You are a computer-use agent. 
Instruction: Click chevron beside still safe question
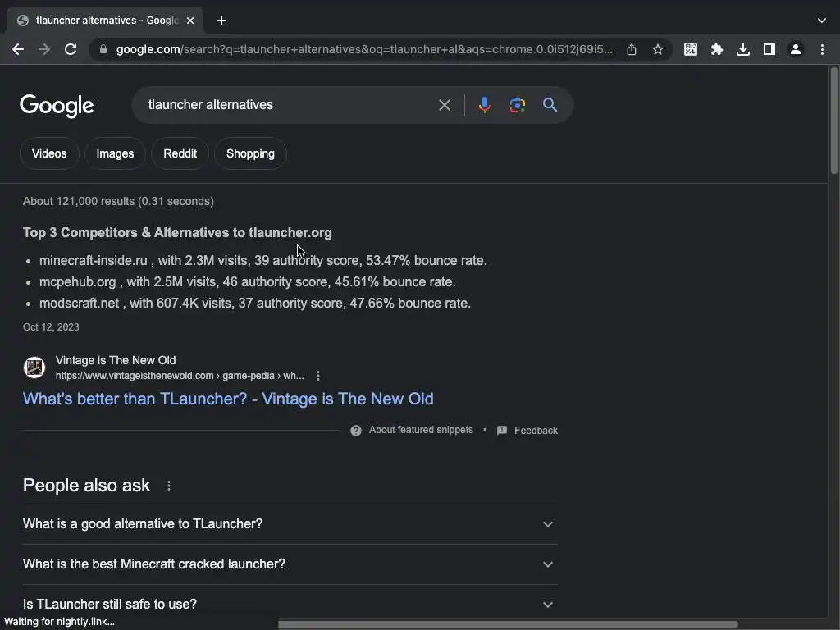click(x=547, y=605)
